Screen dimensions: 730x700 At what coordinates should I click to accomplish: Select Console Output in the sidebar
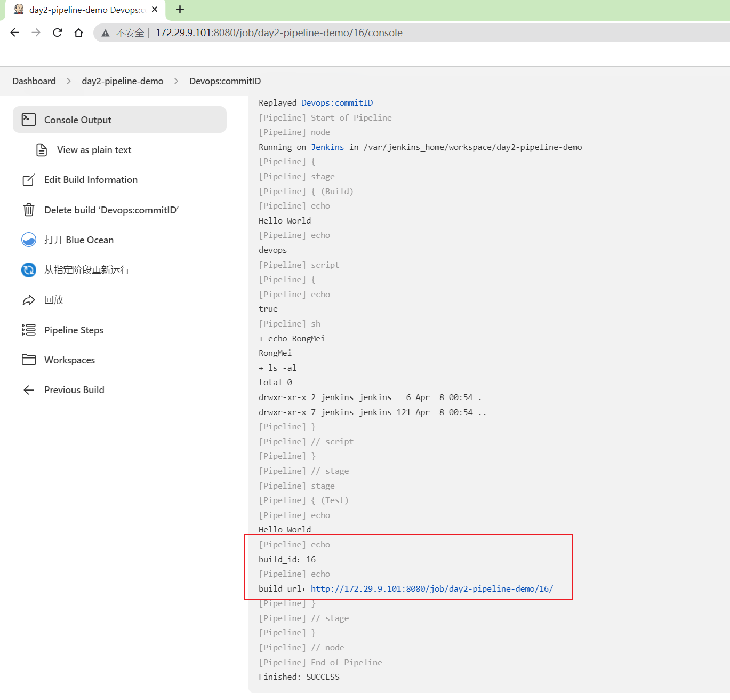pyautogui.click(x=119, y=120)
